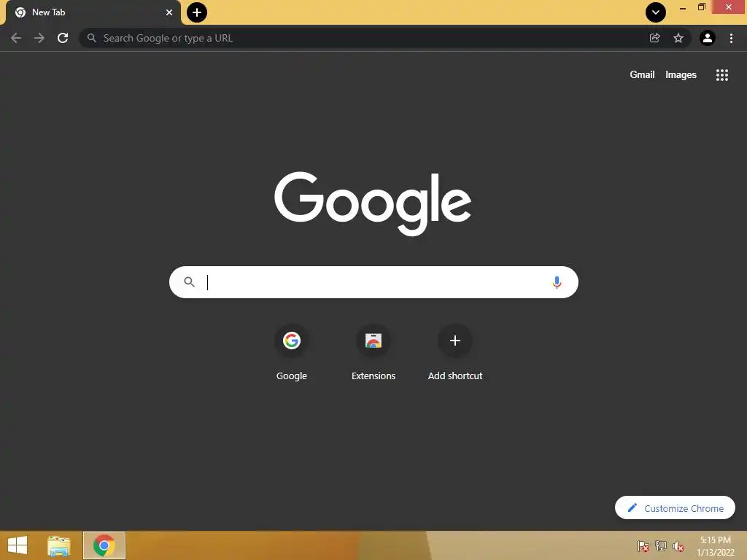Open the Chrome profile avatar menu
Viewport: 747px width, 560px height.
click(708, 38)
